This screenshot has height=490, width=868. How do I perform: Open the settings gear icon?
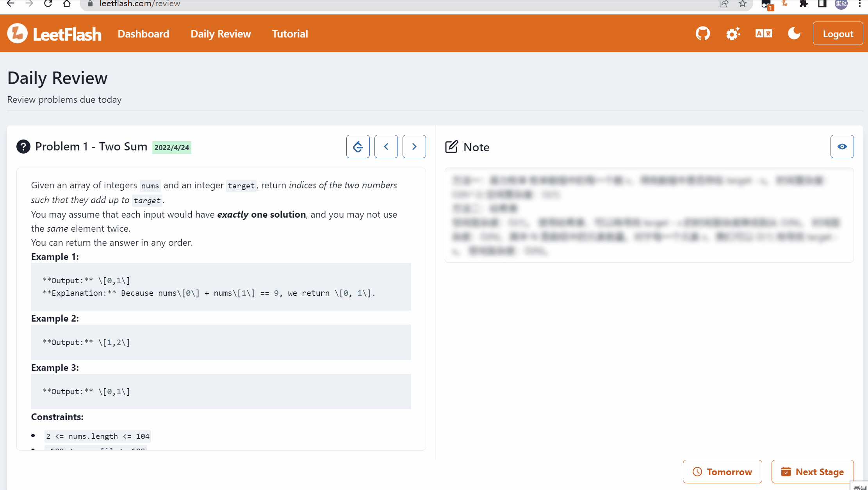[x=733, y=34]
